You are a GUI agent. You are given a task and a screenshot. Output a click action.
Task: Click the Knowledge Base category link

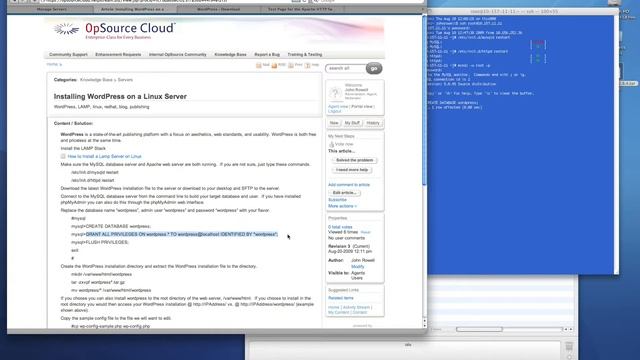[x=96, y=80]
